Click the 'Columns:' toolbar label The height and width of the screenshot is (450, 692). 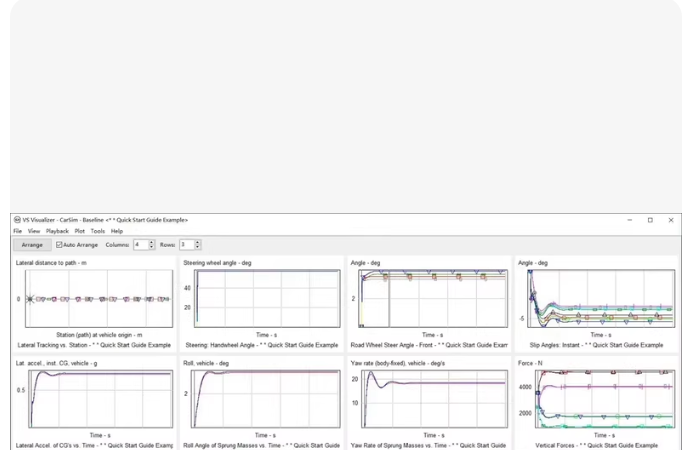click(117, 245)
